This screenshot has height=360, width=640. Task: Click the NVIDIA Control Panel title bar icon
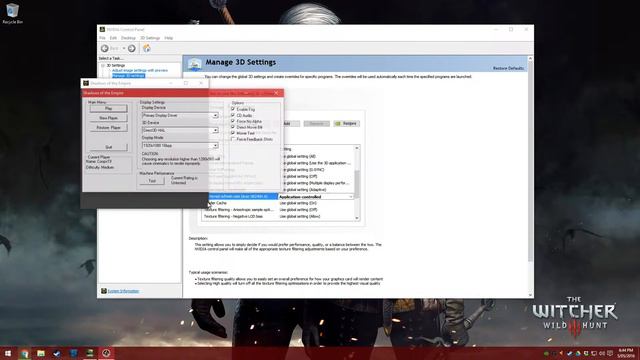102,29
